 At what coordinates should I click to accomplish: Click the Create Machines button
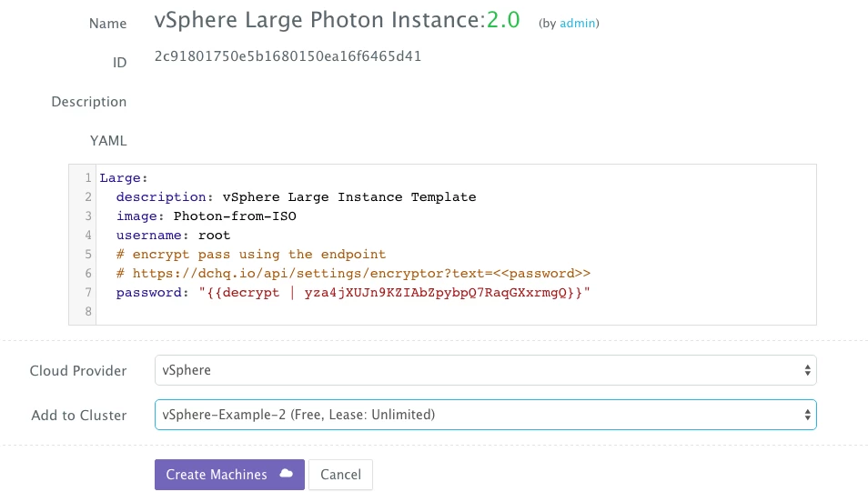(x=229, y=475)
